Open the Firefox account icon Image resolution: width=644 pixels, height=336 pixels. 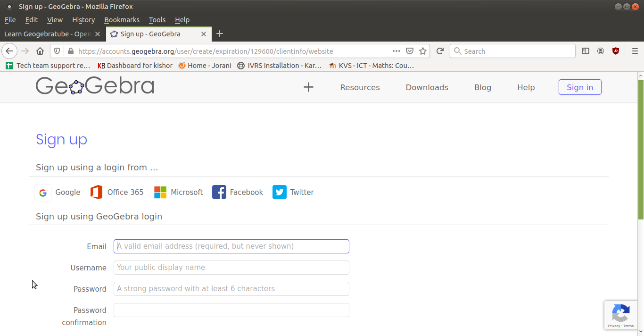[601, 51]
